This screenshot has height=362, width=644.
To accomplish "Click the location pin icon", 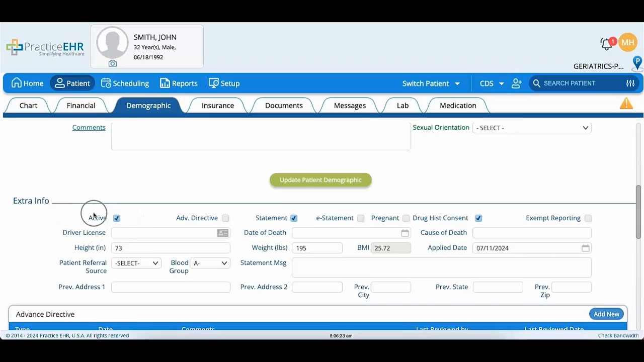I will pos(637,63).
